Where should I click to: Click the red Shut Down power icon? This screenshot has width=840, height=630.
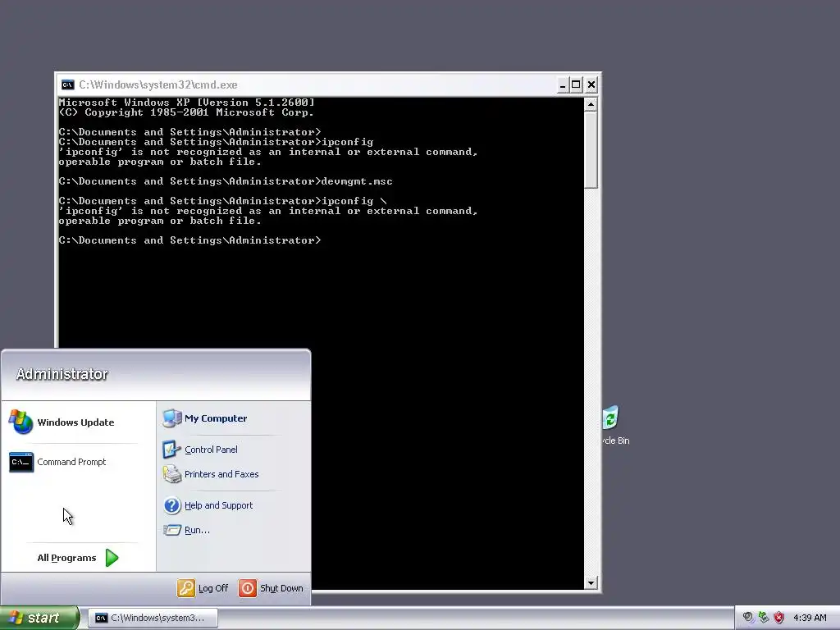coord(247,588)
